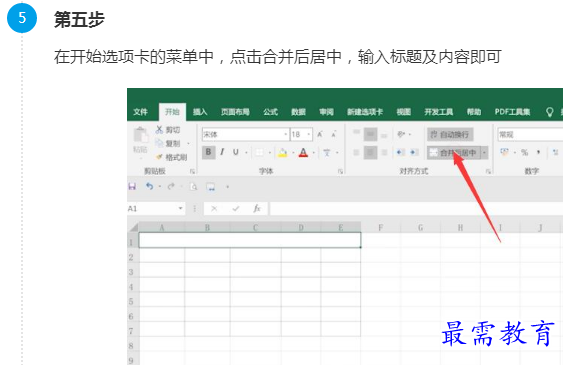Open the File (文件) tab
The width and height of the screenshot is (563, 365).
tap(140, 112)
